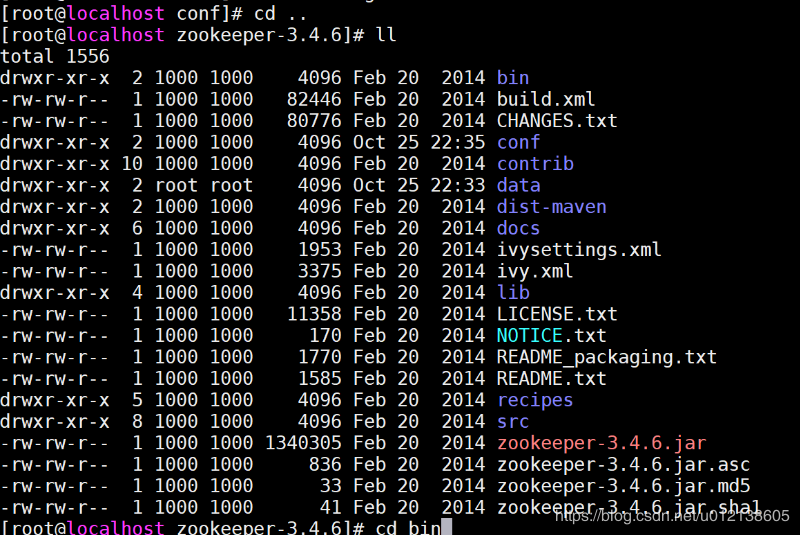
Task: Click the 'cd ..' command text
Action: point(280,13)
